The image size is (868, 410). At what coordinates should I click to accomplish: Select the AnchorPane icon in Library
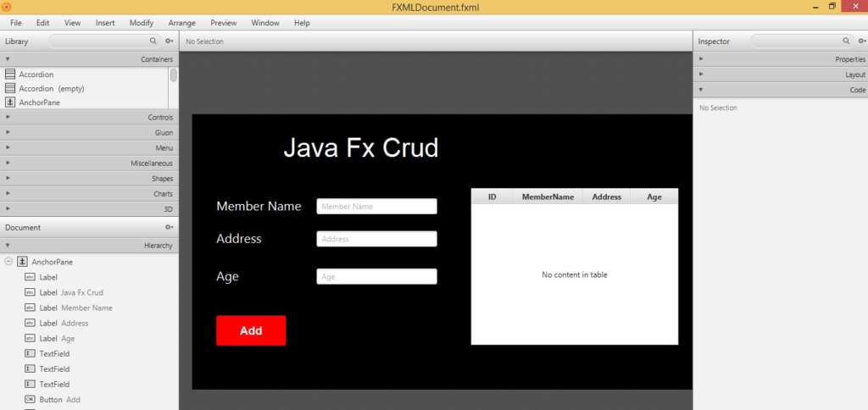[x=10, y=102]
